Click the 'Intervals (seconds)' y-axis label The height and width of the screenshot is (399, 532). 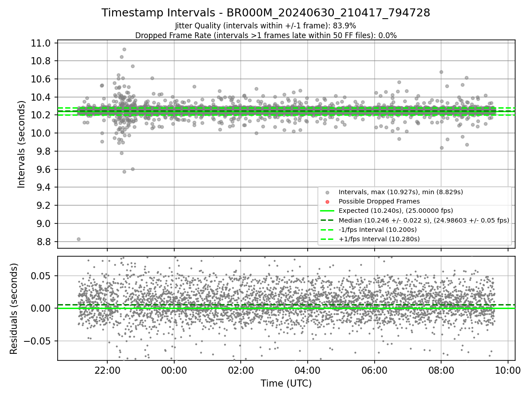tap(22, 144)
